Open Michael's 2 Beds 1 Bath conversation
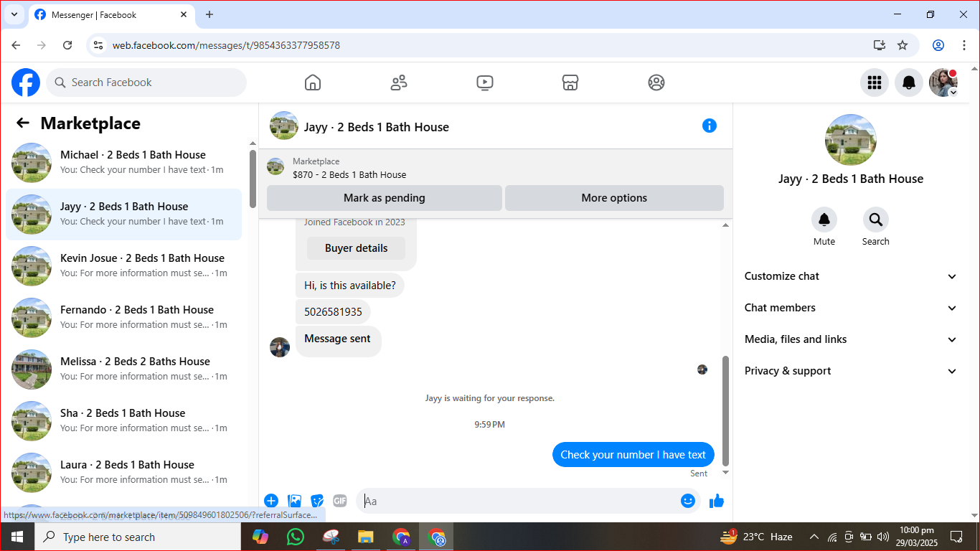This screenshot has height=551, width=980. [x=123, y=163]
